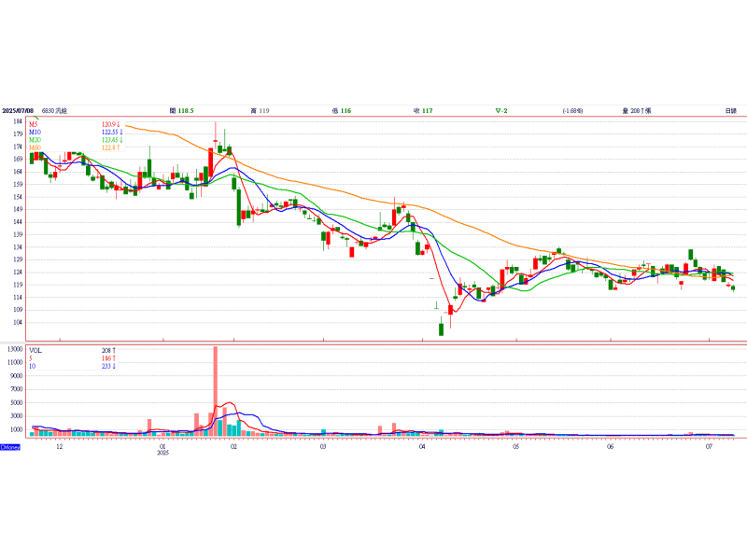The image size is (747, 560).
Task: Click the M20 moving average legend
Action: (x=35, y=139)
